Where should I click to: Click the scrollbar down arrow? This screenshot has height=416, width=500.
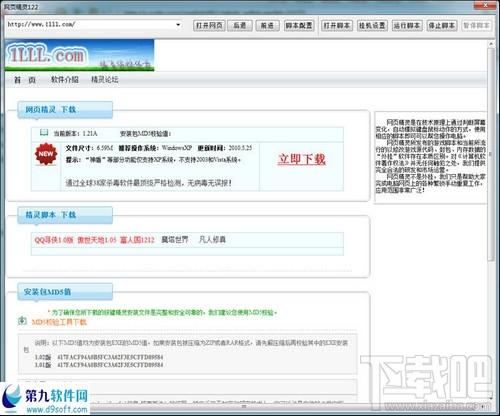point(491,398)
